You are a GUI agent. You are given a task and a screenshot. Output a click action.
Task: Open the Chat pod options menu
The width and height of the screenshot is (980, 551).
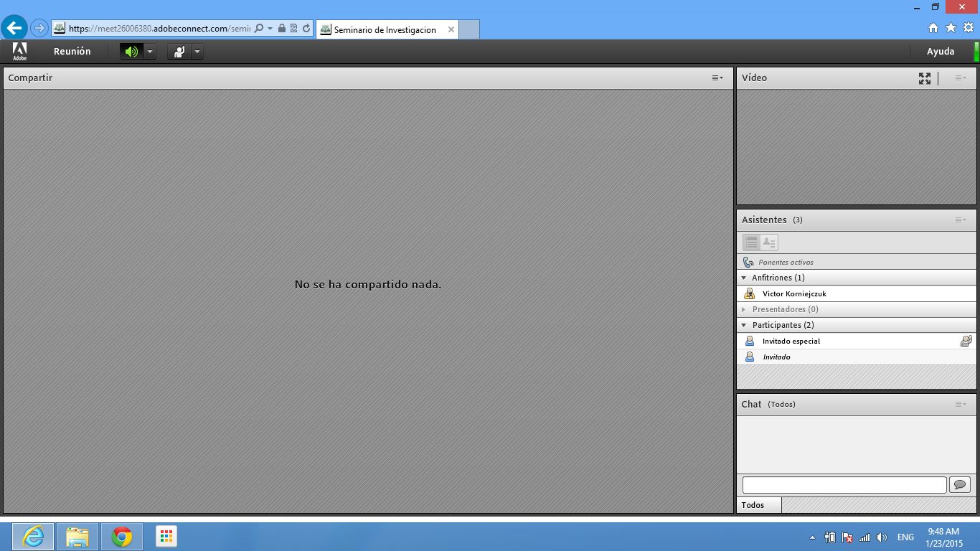[961, 404]
